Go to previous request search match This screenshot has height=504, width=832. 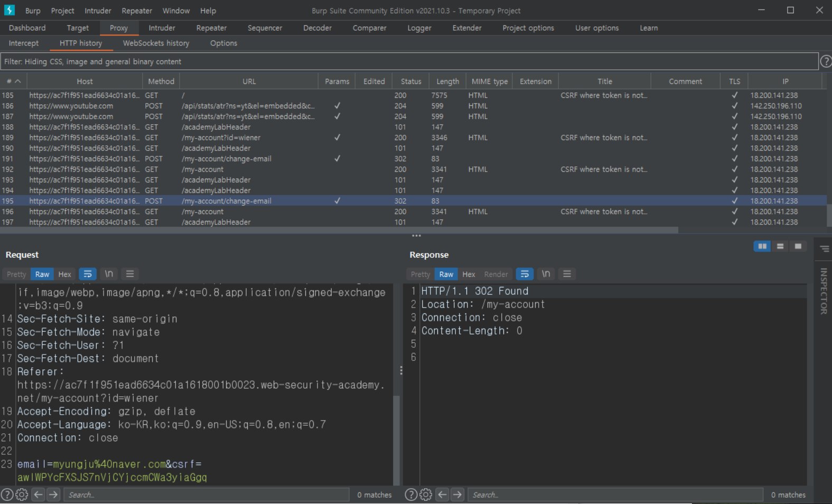[38, 495]
